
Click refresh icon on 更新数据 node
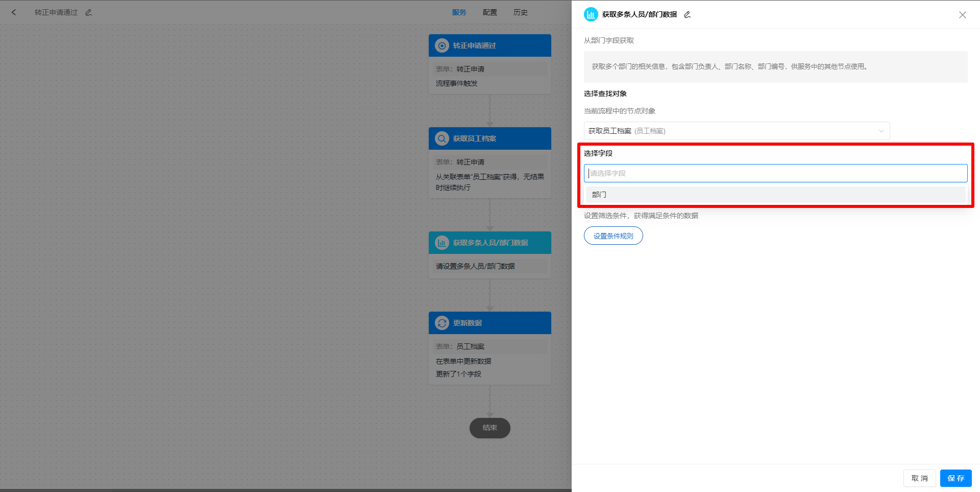(x=442, y=323)
